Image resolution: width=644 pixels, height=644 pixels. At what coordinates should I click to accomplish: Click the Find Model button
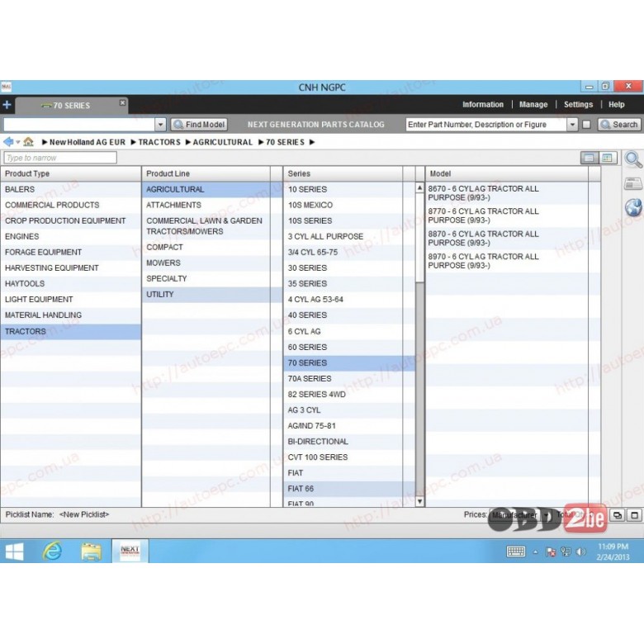199,125
